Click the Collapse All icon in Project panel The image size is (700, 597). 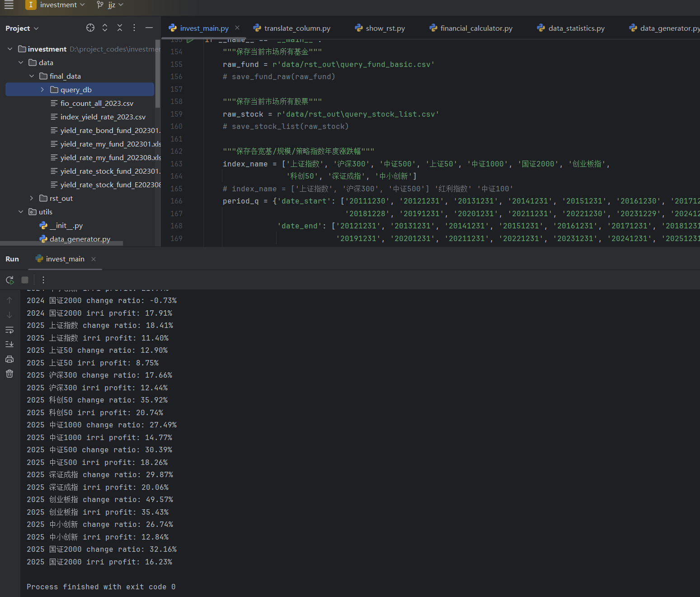(x=120, y=28)
